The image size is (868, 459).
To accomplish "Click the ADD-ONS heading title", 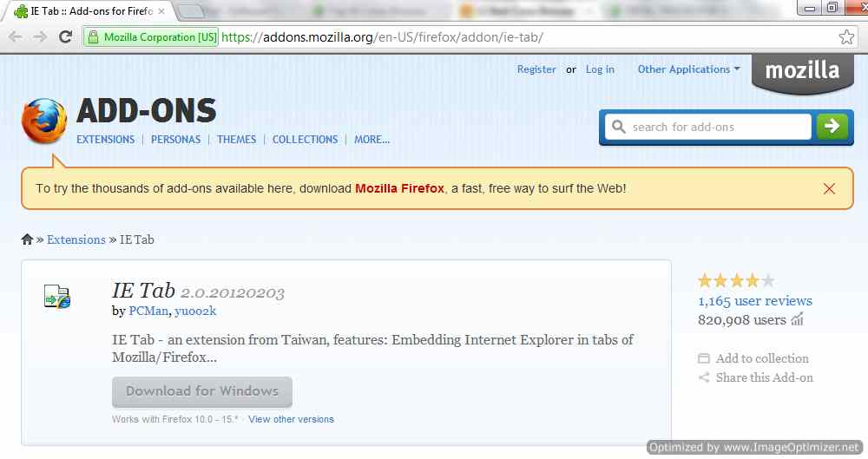I will pyautogui.click(x=146, y=111).
